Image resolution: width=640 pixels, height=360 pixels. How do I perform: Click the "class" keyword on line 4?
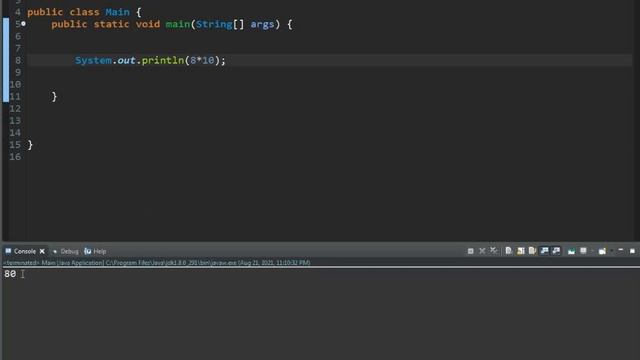[84, 12]
